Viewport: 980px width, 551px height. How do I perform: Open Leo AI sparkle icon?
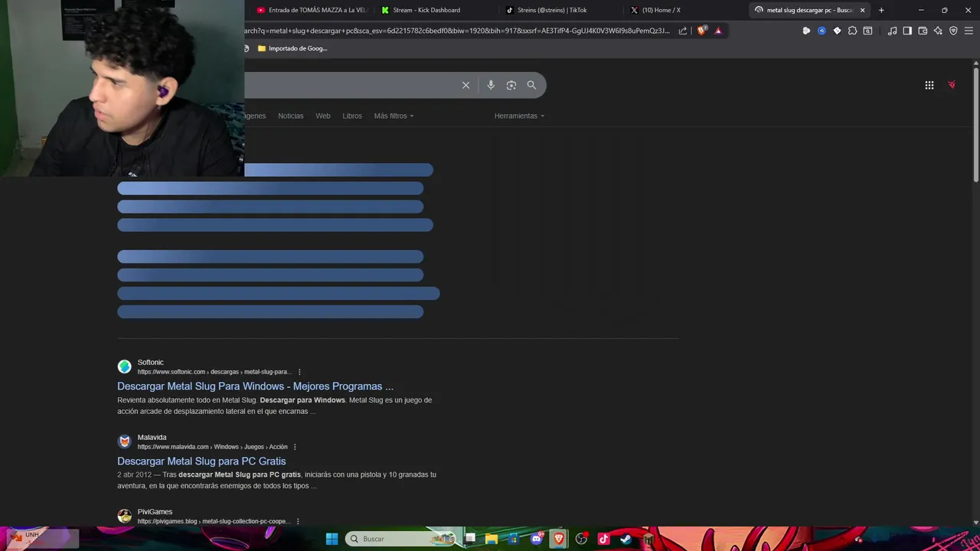pos(938,31)
